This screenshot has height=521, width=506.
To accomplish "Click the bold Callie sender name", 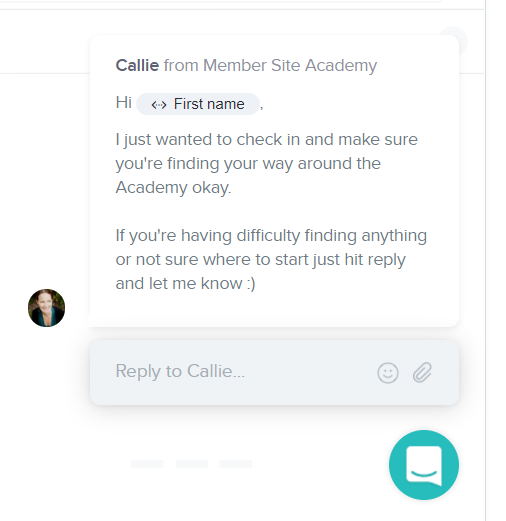I will pos(137,65).
